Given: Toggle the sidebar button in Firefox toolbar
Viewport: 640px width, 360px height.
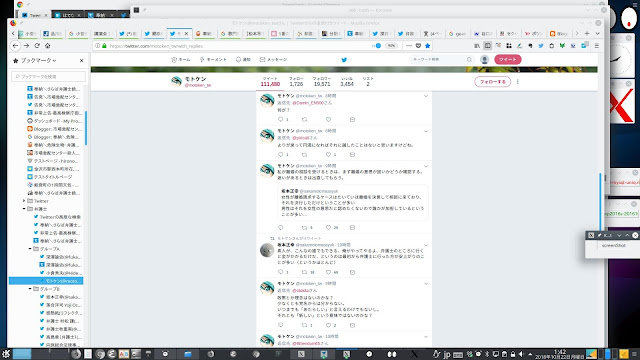Looking at the screenshot, I should click(487, 46).
